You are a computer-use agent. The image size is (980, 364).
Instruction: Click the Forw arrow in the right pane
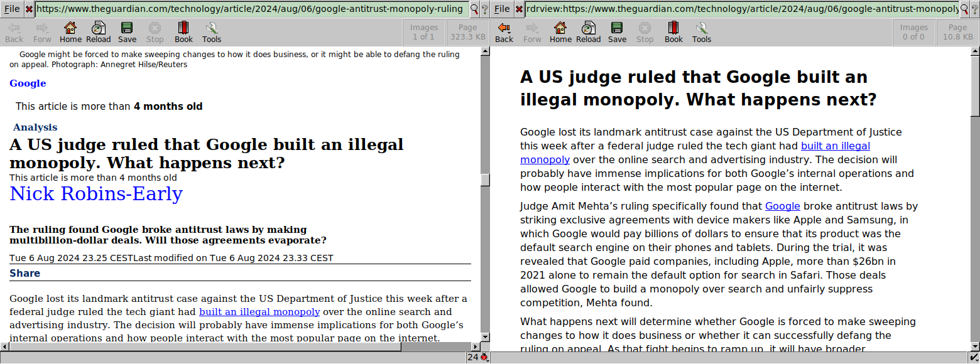coord(532,33)
